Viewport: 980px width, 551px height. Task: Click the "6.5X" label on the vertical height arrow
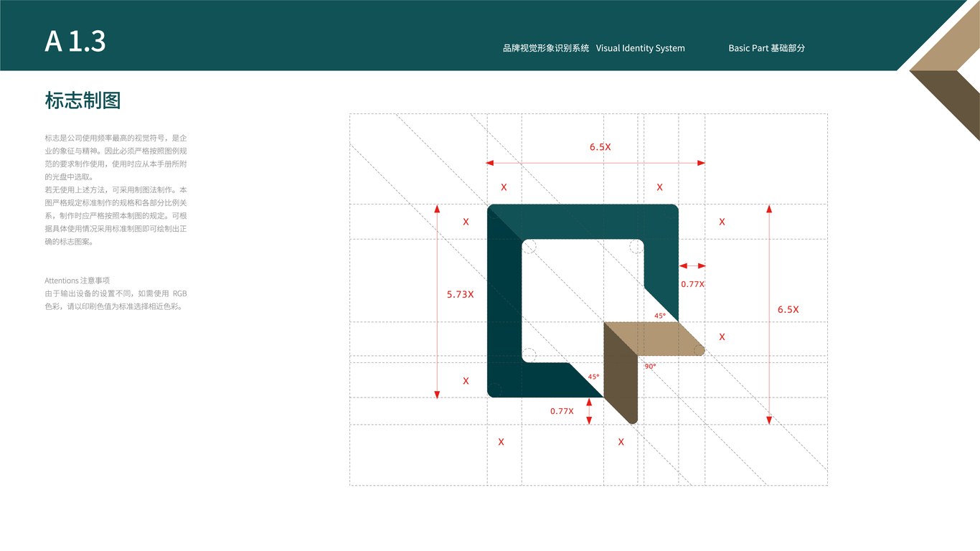click(788, 310)
